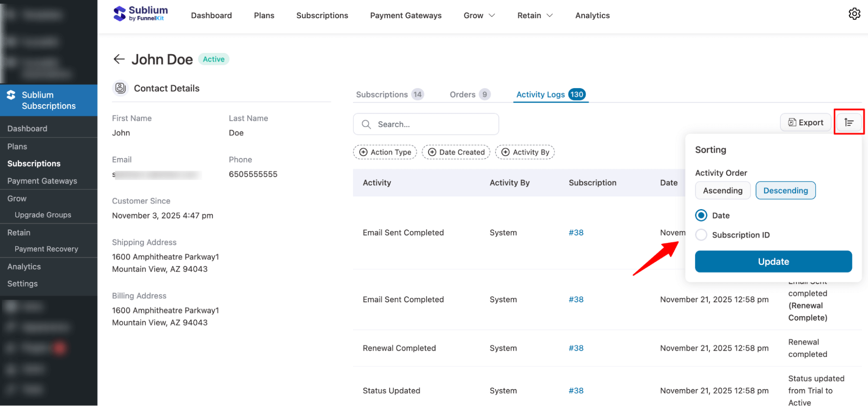868x406 pixels.
Task: Add a Date Created filter
Action: [x=456, y=152]
